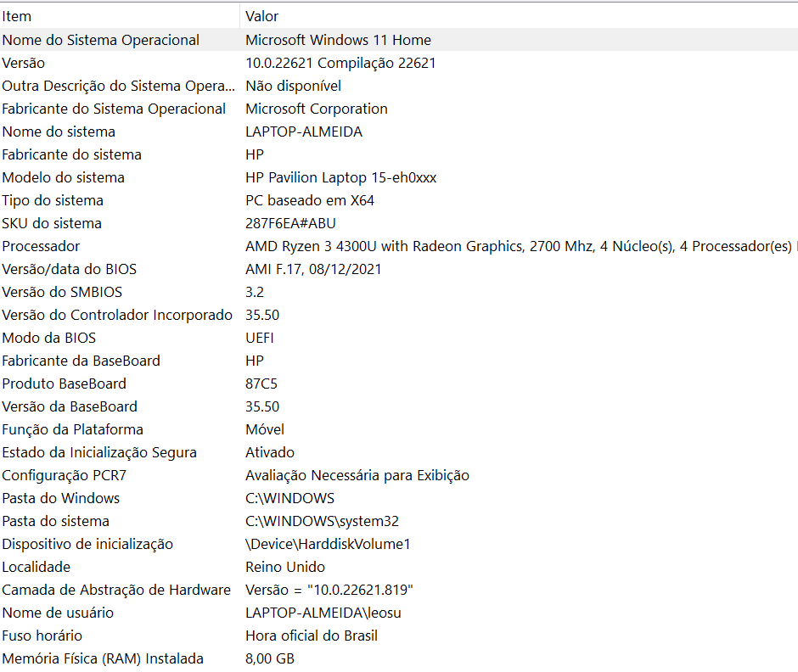798x672 pixels.
Task: Select Fuso horário row
Action: (399, 635)
